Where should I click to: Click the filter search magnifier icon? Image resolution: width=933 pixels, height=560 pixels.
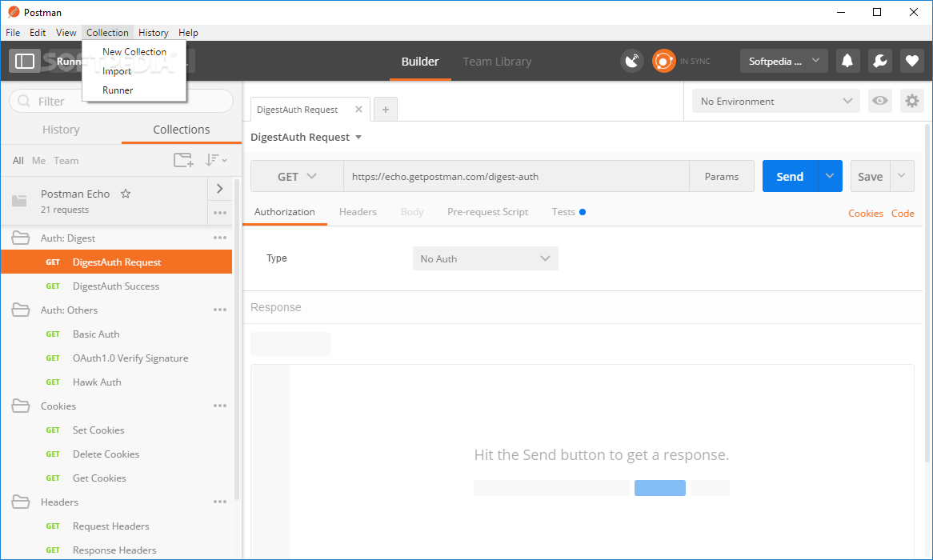coord(24,101)
